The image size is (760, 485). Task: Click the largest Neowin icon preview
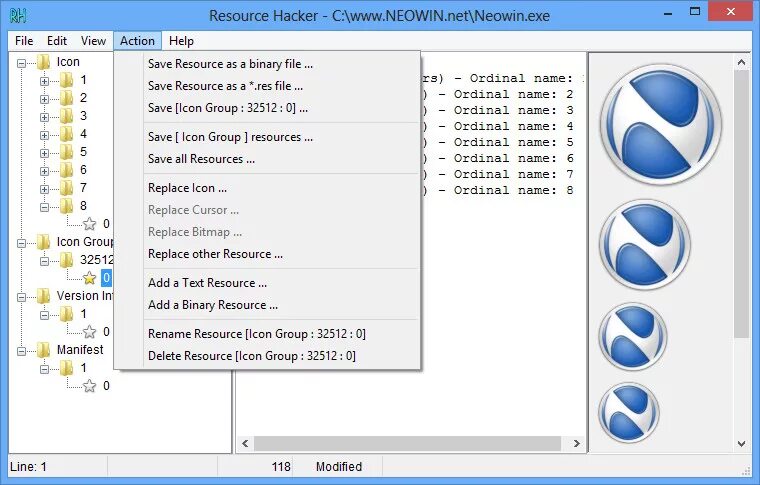[x=661, y=125]
